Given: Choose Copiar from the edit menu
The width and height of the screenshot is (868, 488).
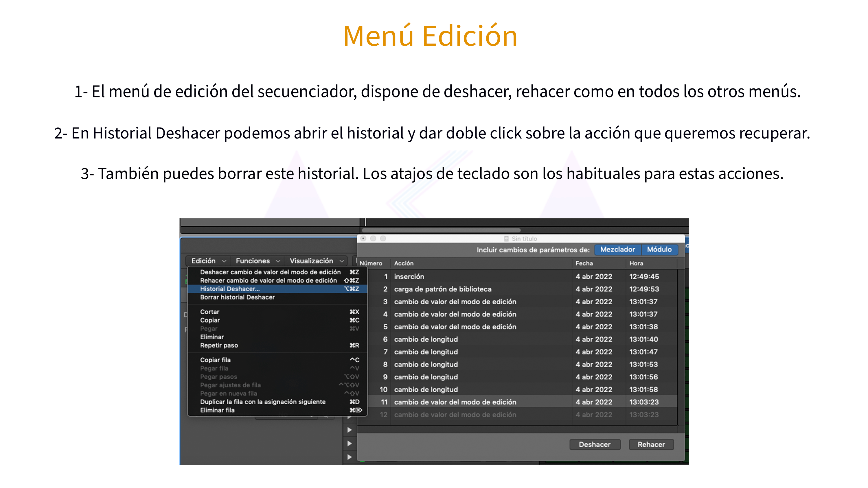Looking at the screenshot, I should tap(277, 320).
